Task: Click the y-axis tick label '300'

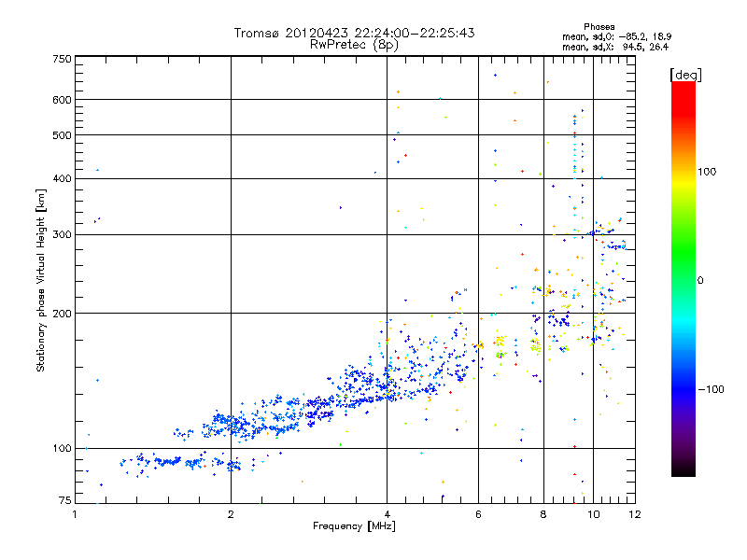Action: pos(63,235)
